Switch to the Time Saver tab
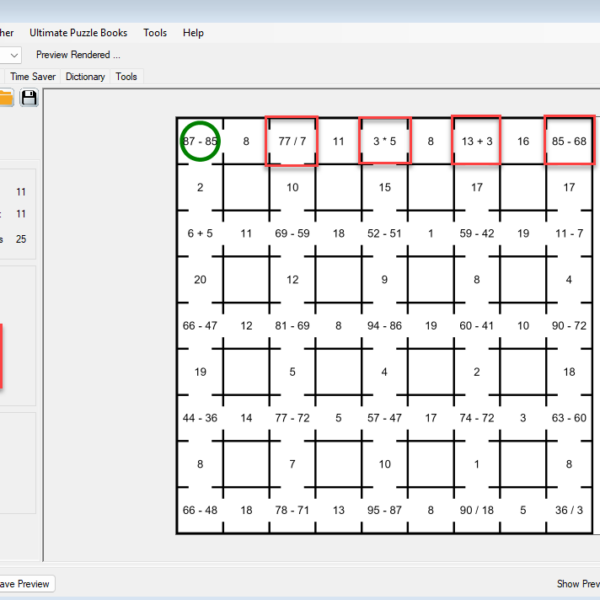600x600 pixels. click(x=35, y=76)
